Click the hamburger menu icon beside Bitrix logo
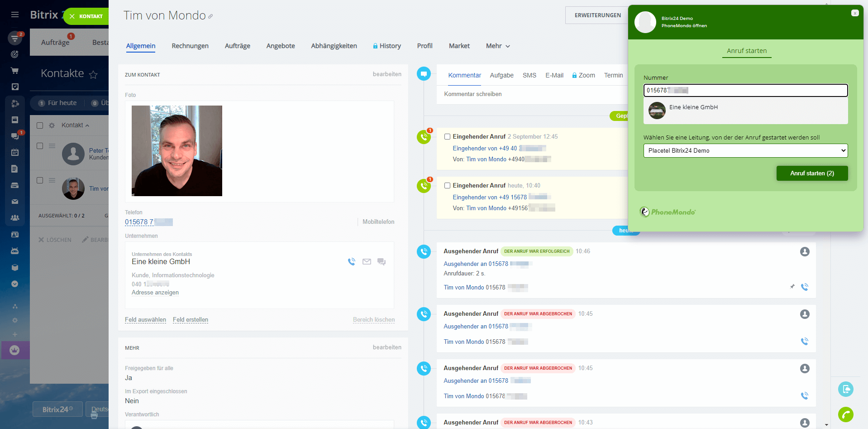This screenshot has width=868, height=429. (15, 15)
